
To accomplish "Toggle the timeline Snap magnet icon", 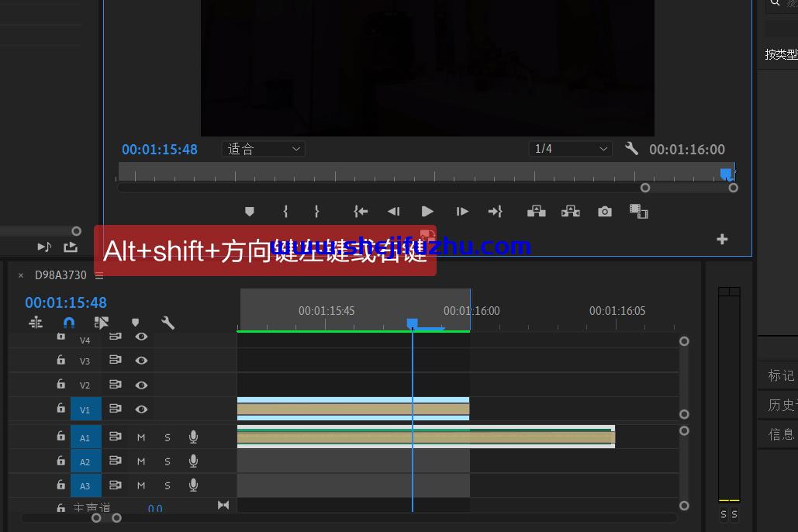I will 69,323.
